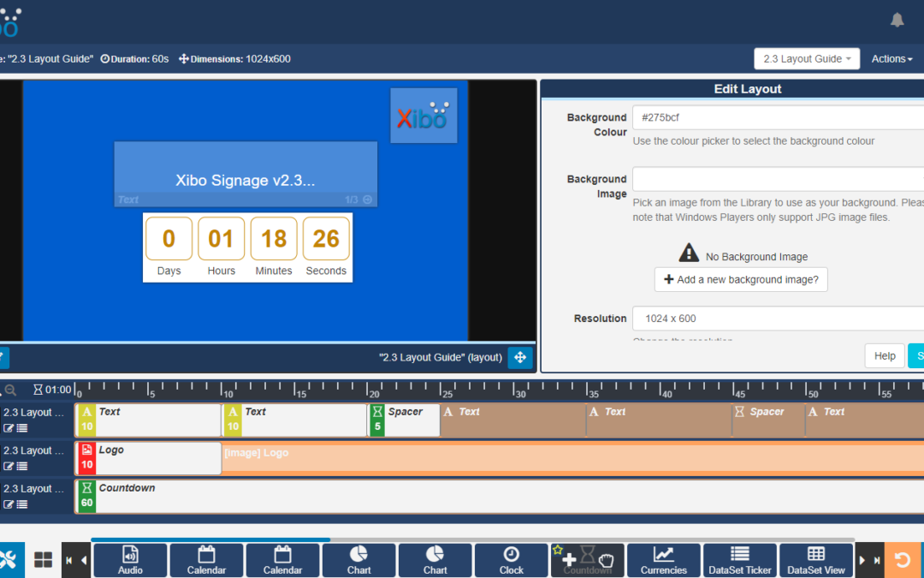Go to previous widget toolbar page
Viewport: 924px width, 578px height.
tap(84, 560)
